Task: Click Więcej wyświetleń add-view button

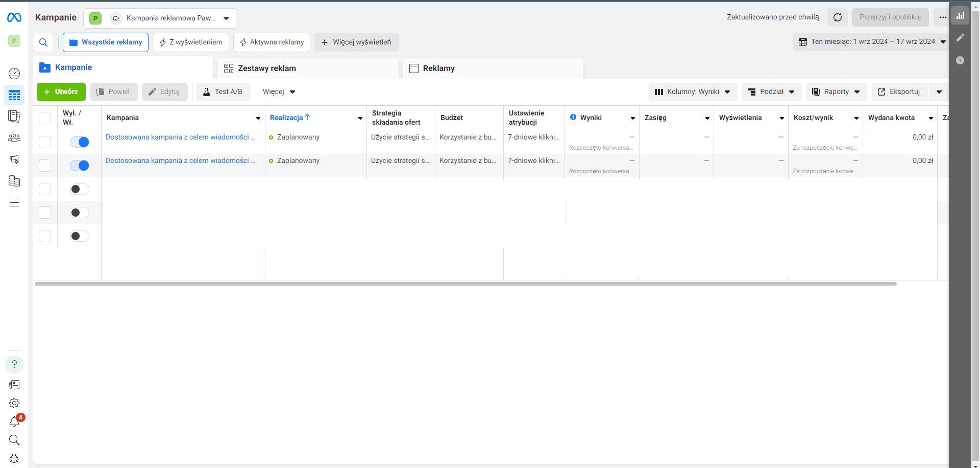Action: 356,42
